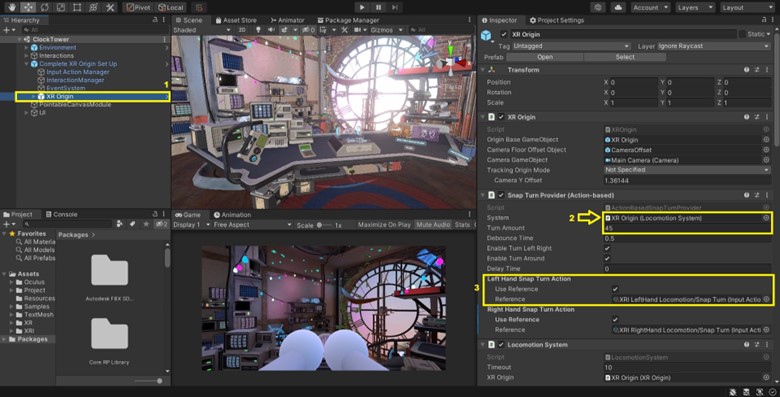This screenshot has height=397, width=780.
Task: Toggle Pivot/Center handle position
Action: (x=138, y=7)
